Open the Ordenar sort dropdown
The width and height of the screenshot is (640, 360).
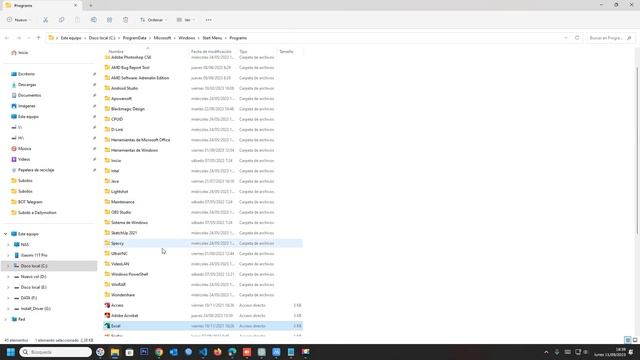click(x=153, y=20)
